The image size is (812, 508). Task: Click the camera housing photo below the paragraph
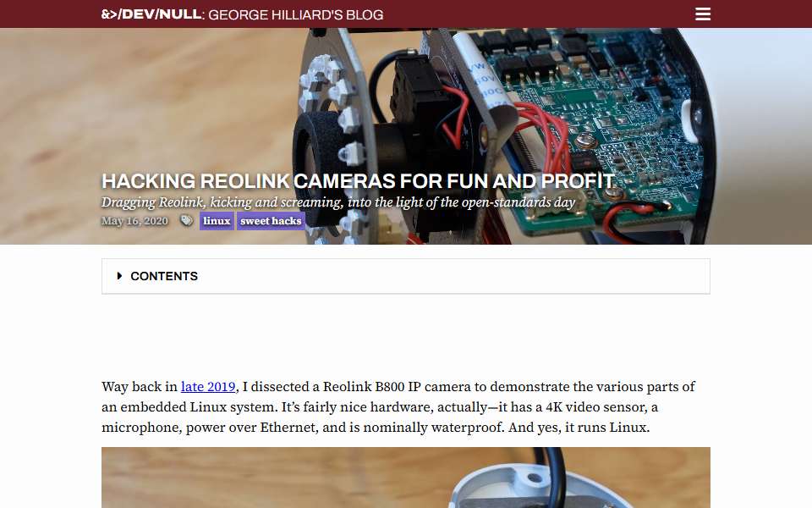(x=406, y=478)
